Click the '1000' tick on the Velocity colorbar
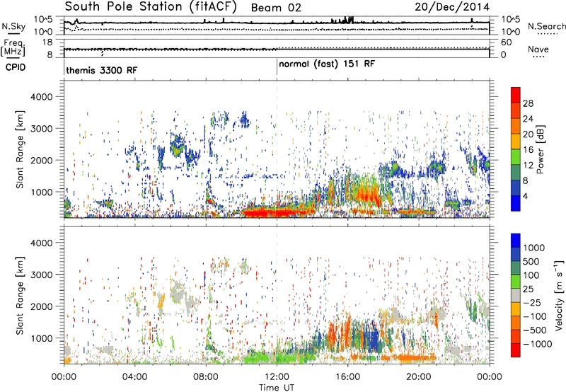 534,248
